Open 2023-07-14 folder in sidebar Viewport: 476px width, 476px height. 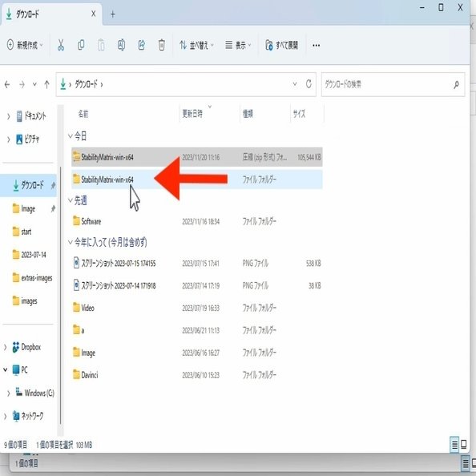29,255
